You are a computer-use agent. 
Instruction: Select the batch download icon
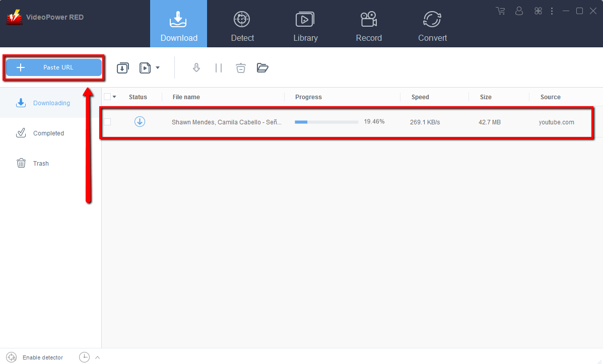tap(122, 67)
